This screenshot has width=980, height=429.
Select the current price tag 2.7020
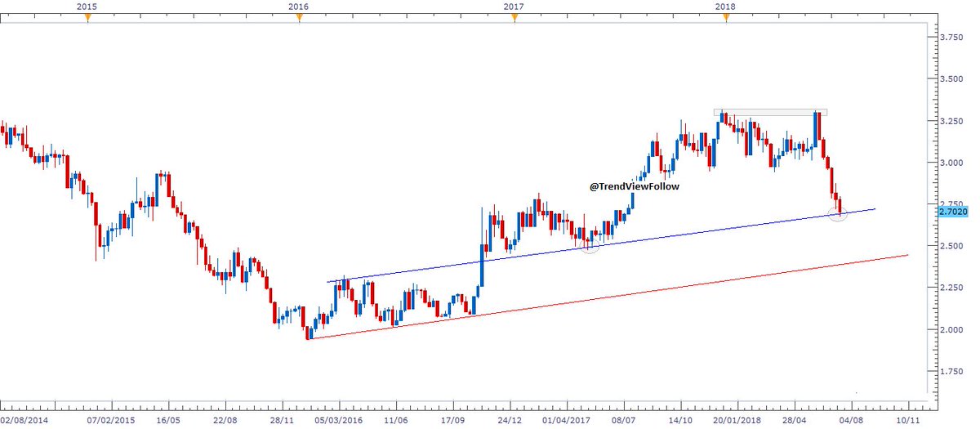(954, 211)
